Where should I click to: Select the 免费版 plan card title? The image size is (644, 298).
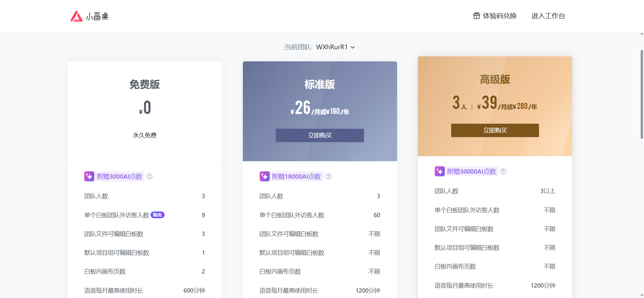tap(145, 84)
